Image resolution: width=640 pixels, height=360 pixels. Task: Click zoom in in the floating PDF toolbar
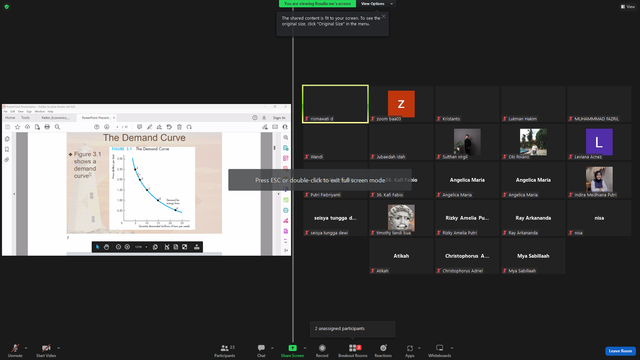click(x=127, y=247)
